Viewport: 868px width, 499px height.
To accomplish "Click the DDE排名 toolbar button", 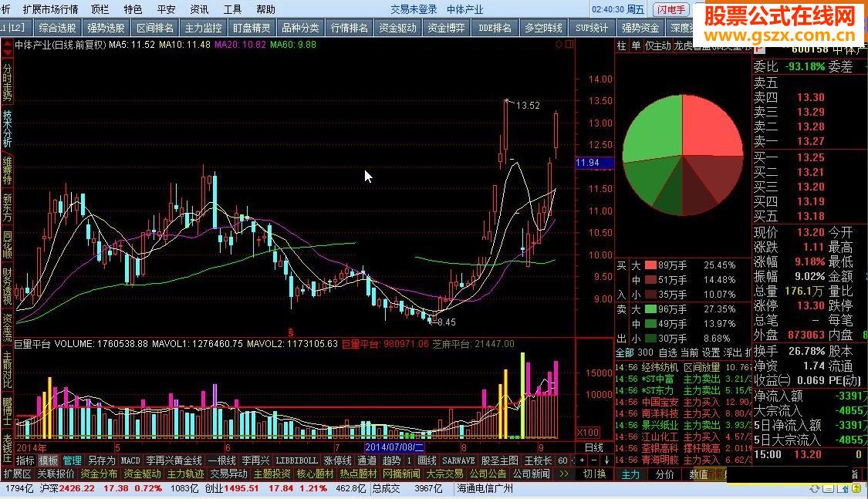I will tap(495, 28).
